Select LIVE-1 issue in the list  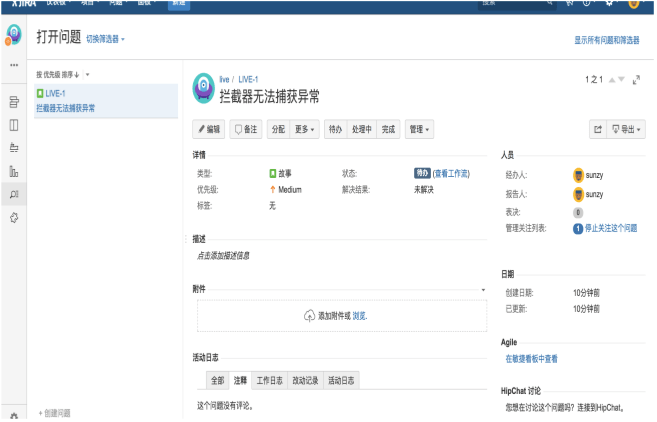tap(106, 101)
